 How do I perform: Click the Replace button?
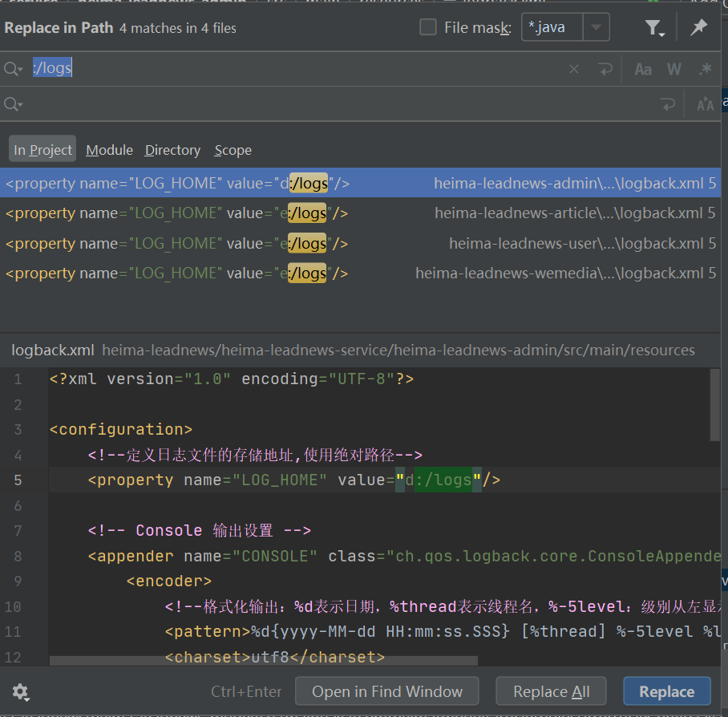[667, 691]
